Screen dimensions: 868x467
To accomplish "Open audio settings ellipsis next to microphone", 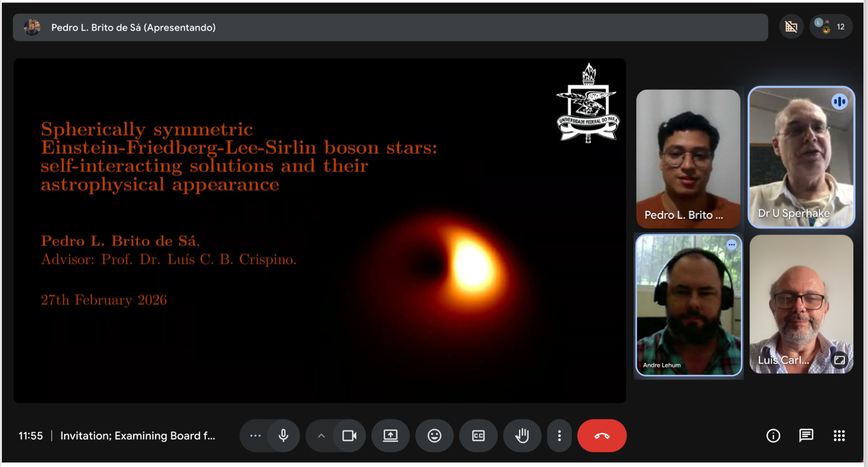I will pos(255,435).
